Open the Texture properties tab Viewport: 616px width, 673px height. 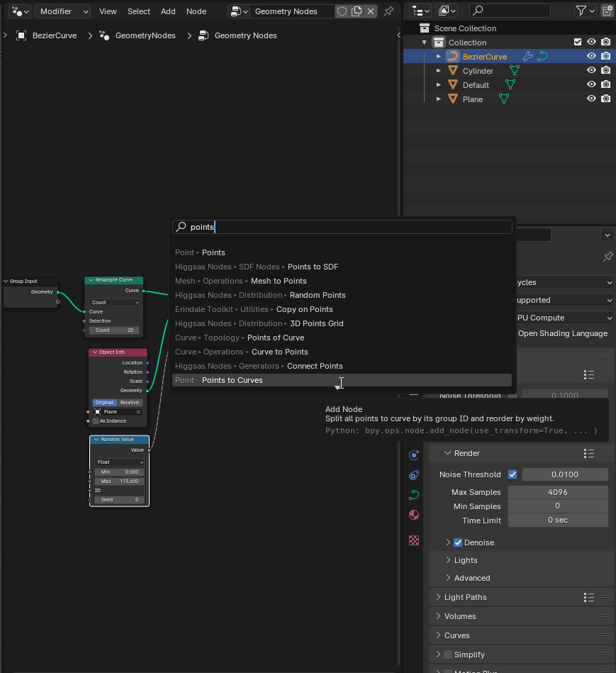pos(414,540)
